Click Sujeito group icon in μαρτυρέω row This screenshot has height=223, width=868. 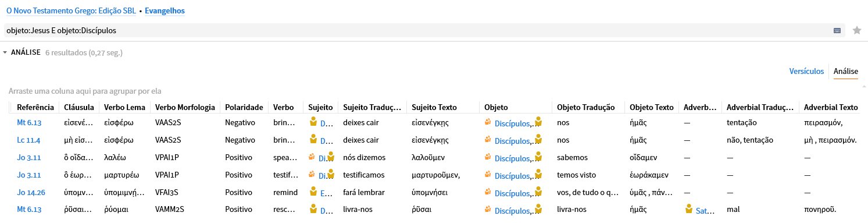pos(312,174)
